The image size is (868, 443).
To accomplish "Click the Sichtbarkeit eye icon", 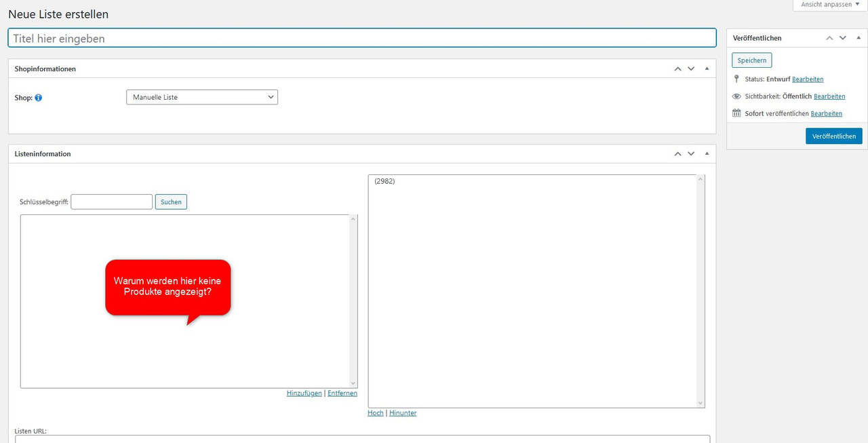I will coord(736,96).
